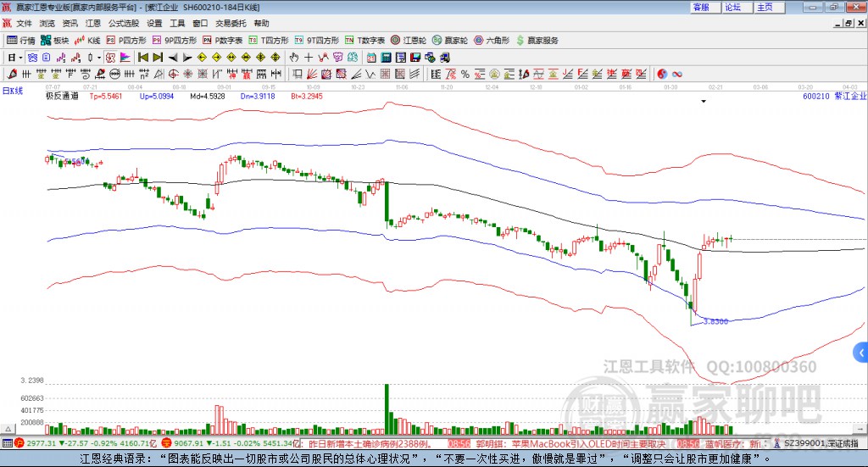Move chart left with black left arrow
868x467 pixels.
click(x=173, y=58)
